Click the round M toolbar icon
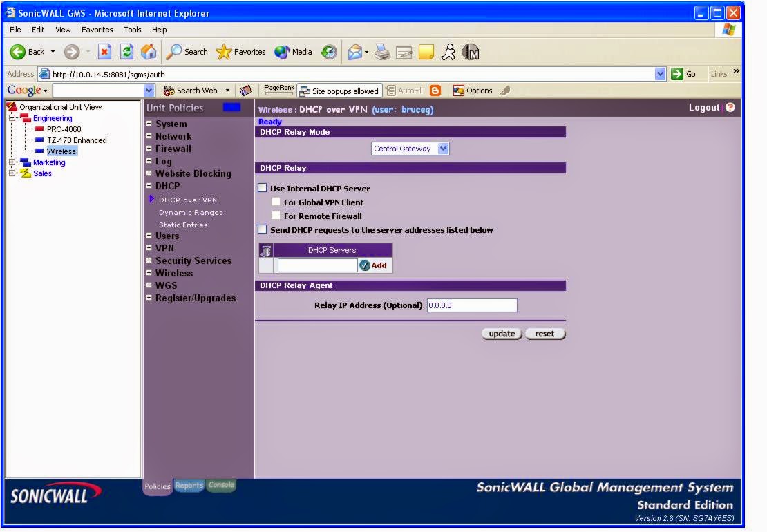Viewport: 767px width, 532px height. click(x=471, y=52)
